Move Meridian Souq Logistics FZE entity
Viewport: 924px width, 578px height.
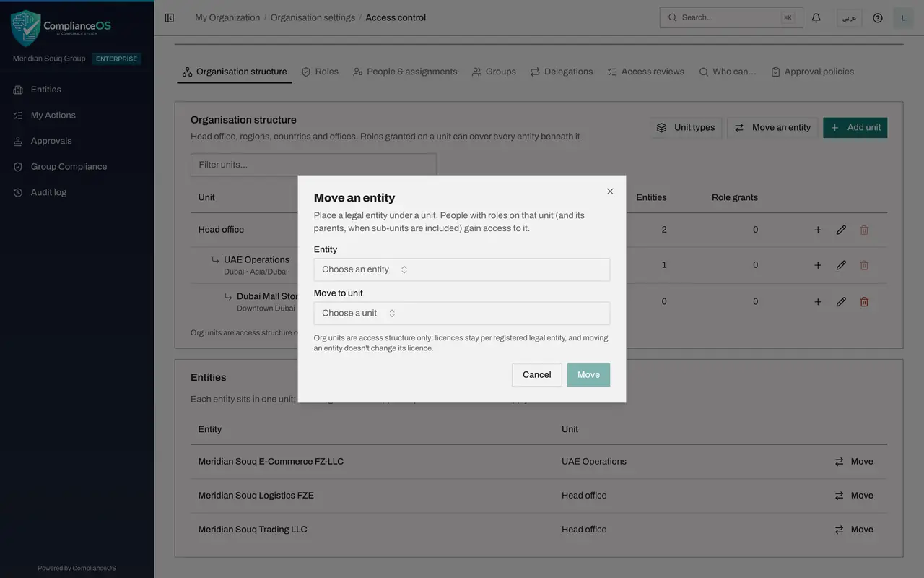pyautogui.click(x=855, y=496)
